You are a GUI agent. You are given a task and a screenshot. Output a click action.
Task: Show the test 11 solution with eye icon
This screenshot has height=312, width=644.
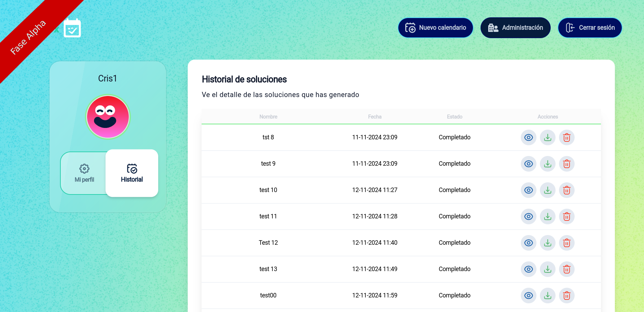(x=528, y=217)
